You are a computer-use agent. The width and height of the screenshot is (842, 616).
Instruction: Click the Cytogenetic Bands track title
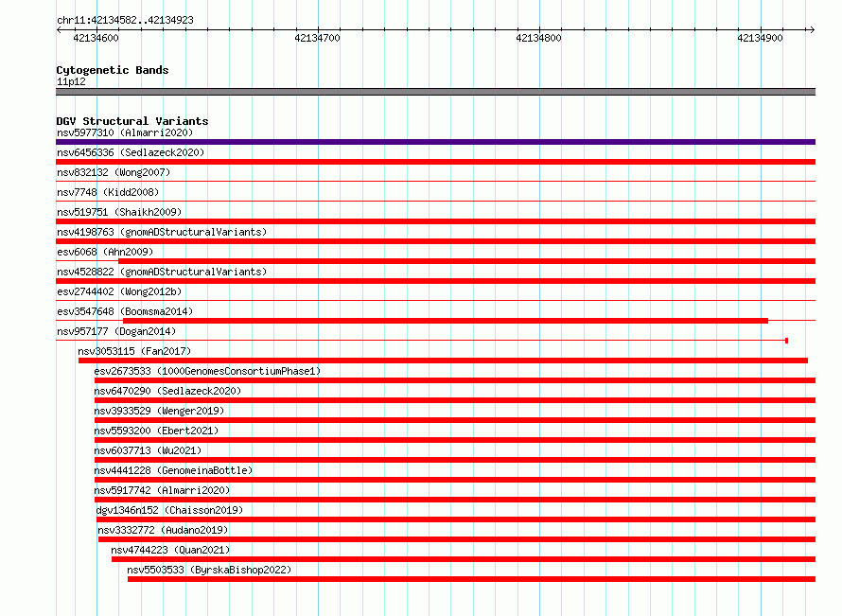[113, 70]
